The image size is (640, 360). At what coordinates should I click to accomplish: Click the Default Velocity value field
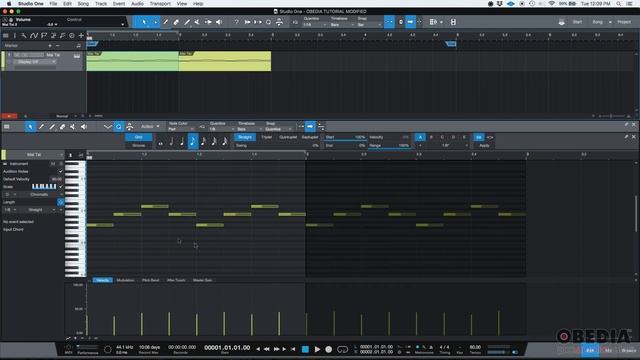coord(56,179)
